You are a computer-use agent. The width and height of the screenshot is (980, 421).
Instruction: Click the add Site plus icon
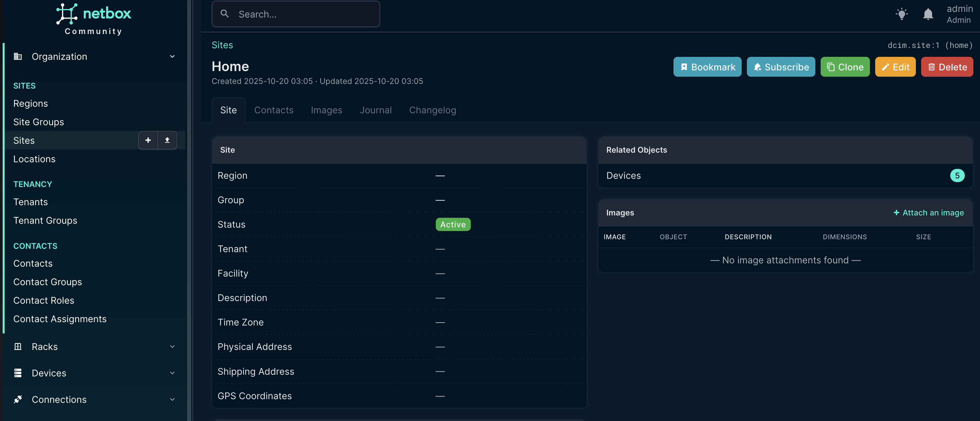coord(148,140)
